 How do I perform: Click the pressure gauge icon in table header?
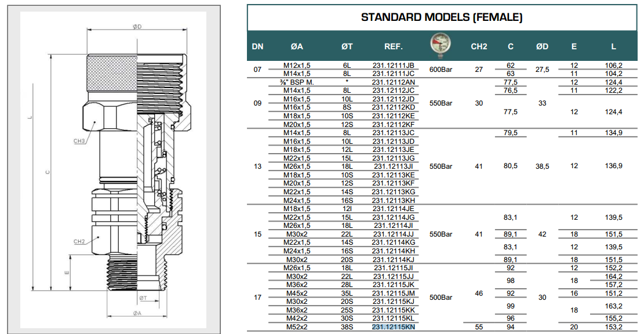442,45
